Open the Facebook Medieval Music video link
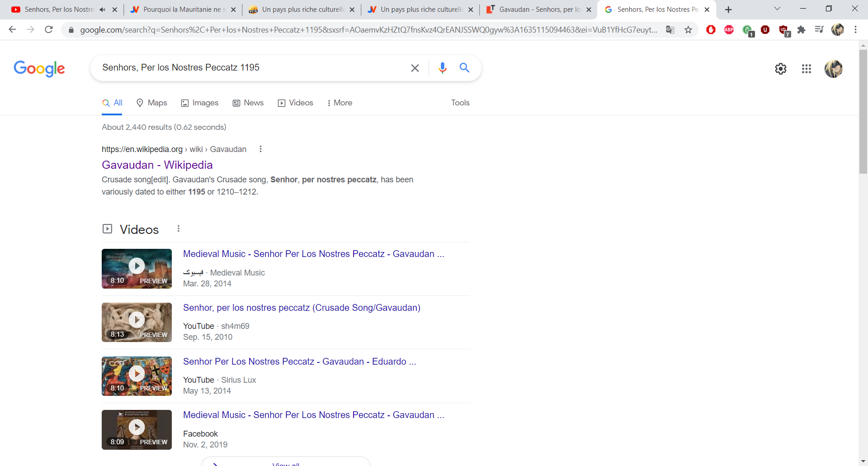This screenshot has width=868, height=466. (314, 415)
